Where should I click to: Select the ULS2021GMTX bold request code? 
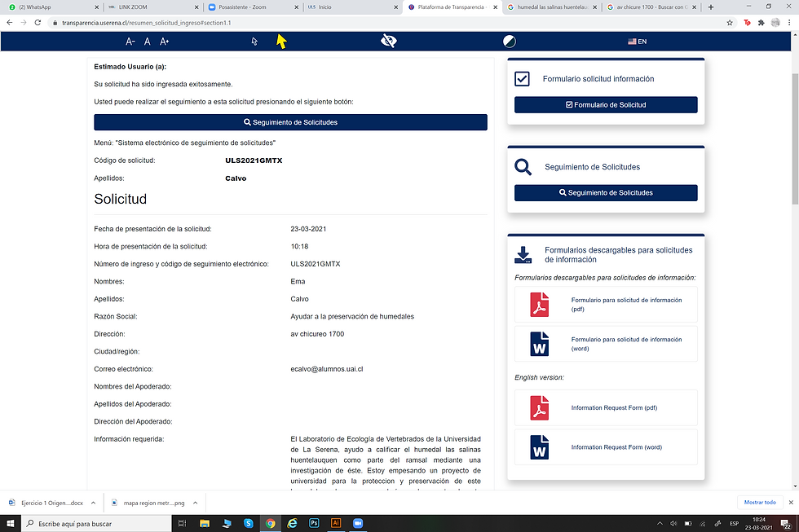[x=254, y=160]
